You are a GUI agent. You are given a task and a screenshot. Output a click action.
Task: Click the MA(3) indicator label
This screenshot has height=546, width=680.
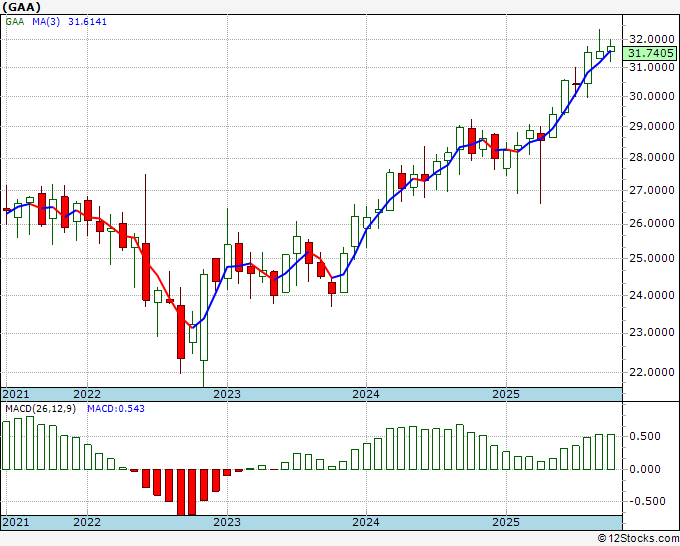coord(46,22)
